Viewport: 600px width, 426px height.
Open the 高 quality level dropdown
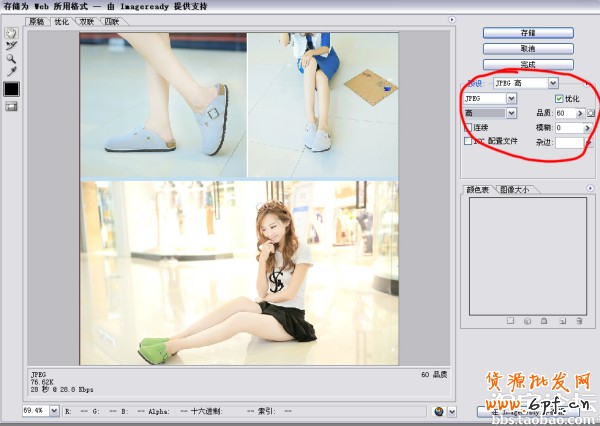pos(511,113)
